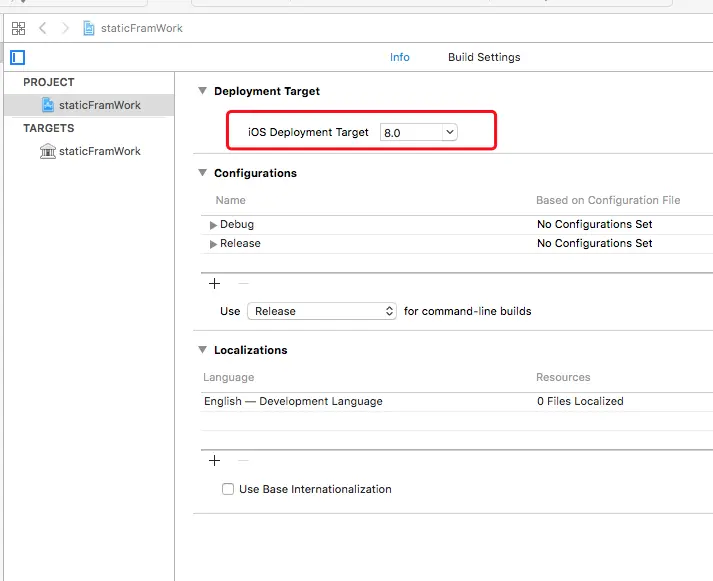The width and height of the screenshot is (713, 581).
Task: Expand the Debug configuration row
Action: tap(213, 225)
